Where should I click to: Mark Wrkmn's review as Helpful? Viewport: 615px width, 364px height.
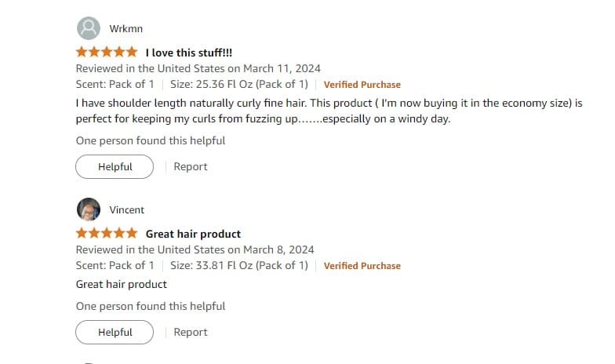(115, 166)
